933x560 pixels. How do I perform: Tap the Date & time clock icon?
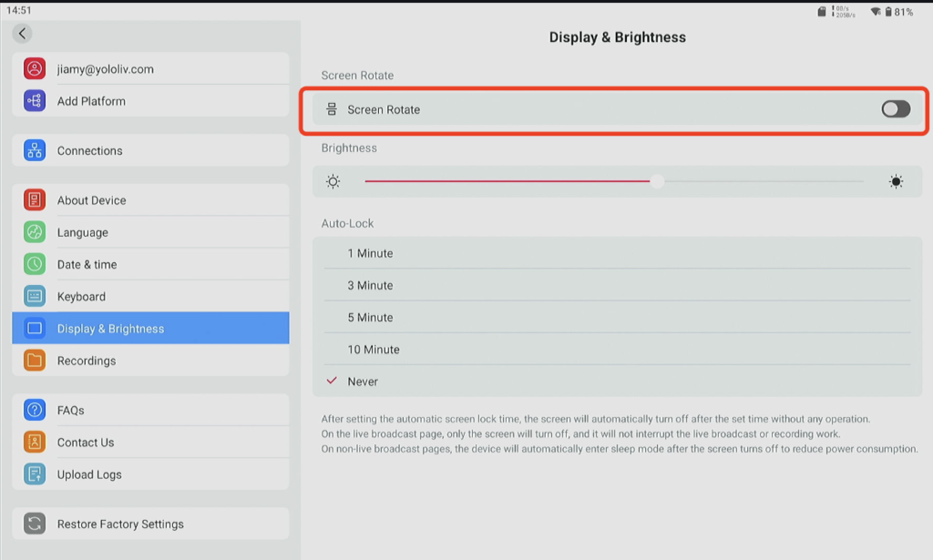(x=35, y=264)
